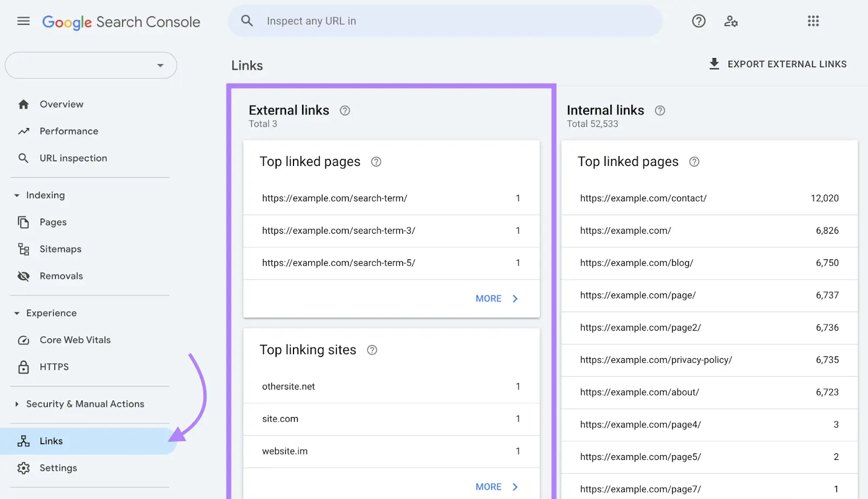
Task: Collapse the Indexing section
Action: click(x=17, y=195)
